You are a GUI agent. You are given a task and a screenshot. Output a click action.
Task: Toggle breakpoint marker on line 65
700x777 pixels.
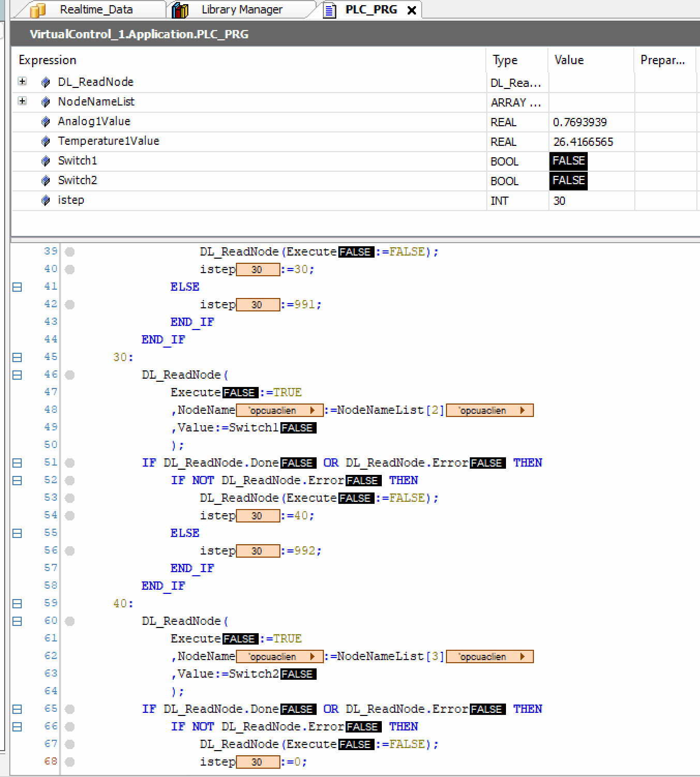click(x=70, y=709)
